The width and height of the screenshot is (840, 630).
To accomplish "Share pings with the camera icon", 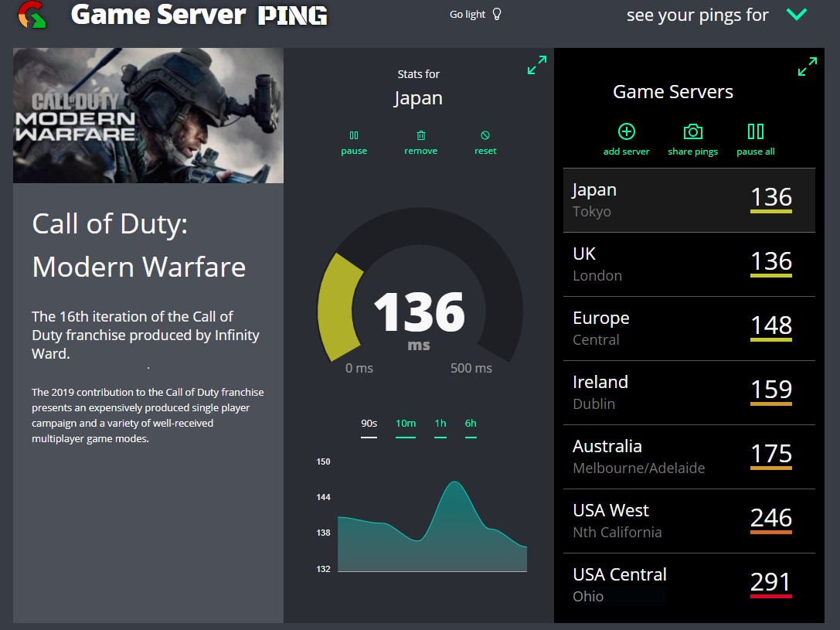I will pos(692,132).
